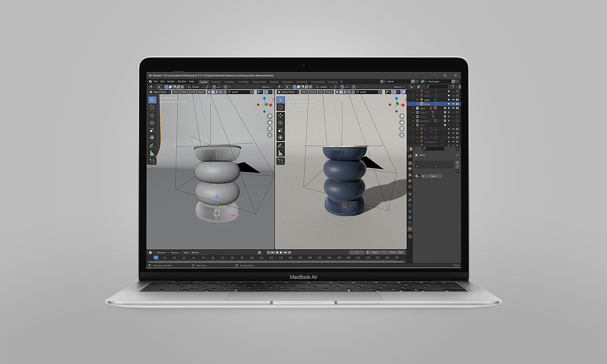Open the Material properties tab

click(410, 229)
